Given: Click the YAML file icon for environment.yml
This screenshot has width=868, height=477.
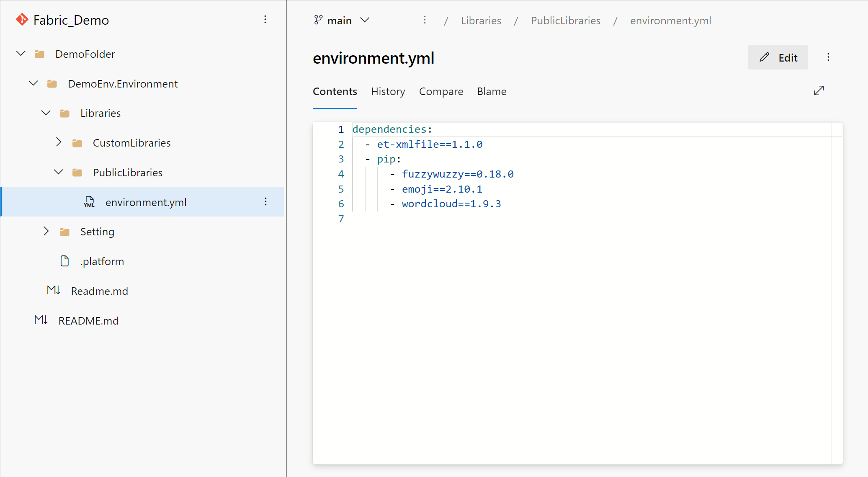Looking at the screenshot, I should point(88,202).
